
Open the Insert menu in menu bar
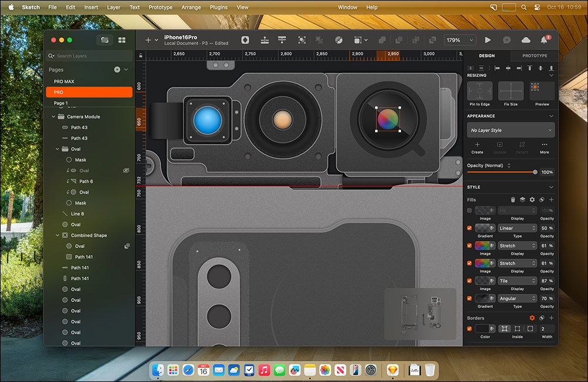[91, 7]
